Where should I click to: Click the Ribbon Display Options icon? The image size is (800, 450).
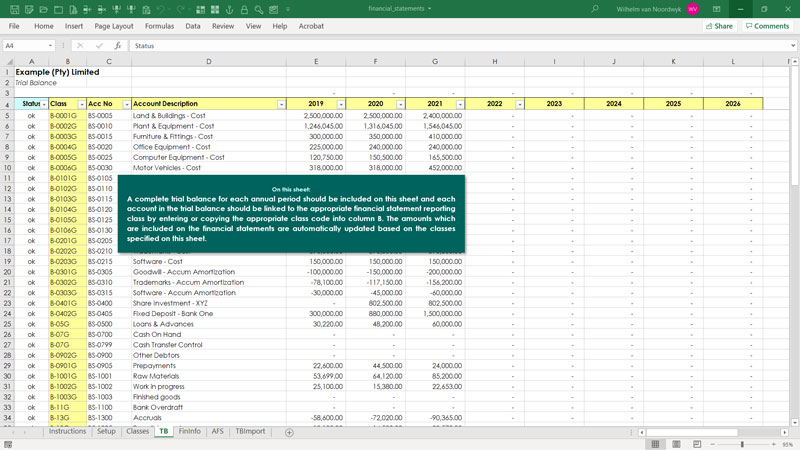coord(716,9)
